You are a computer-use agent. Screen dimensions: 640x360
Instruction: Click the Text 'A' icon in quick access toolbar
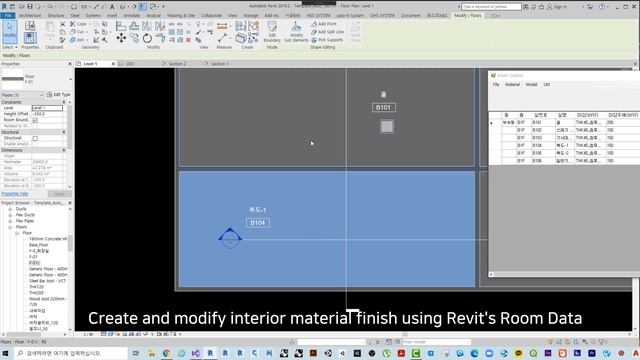112,7
